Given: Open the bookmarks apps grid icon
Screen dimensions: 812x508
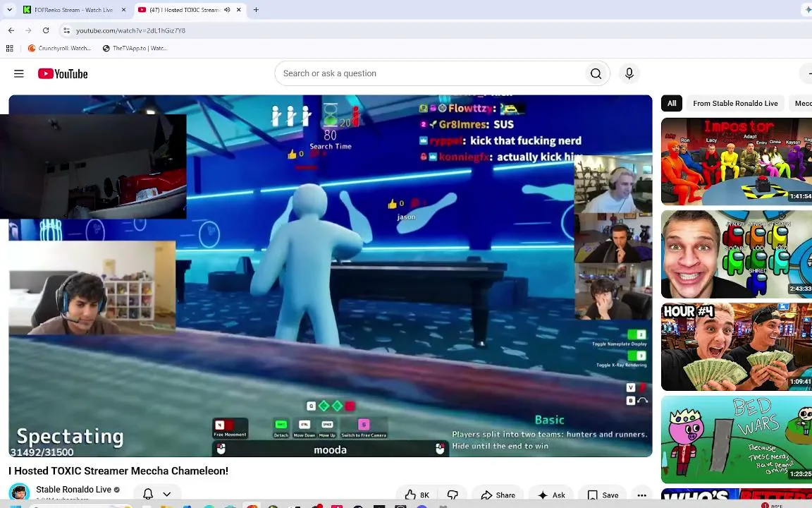Looking at the screenshot, I should click(9, 48).
